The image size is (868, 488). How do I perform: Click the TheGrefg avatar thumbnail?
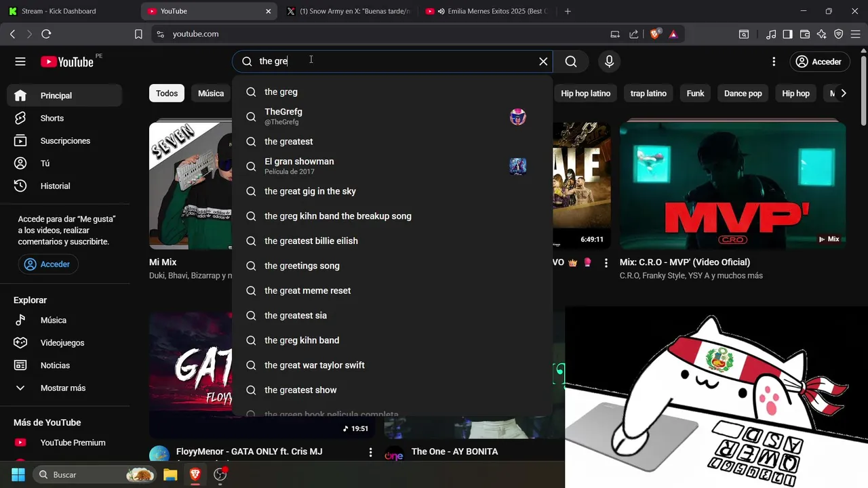(518, 117)
